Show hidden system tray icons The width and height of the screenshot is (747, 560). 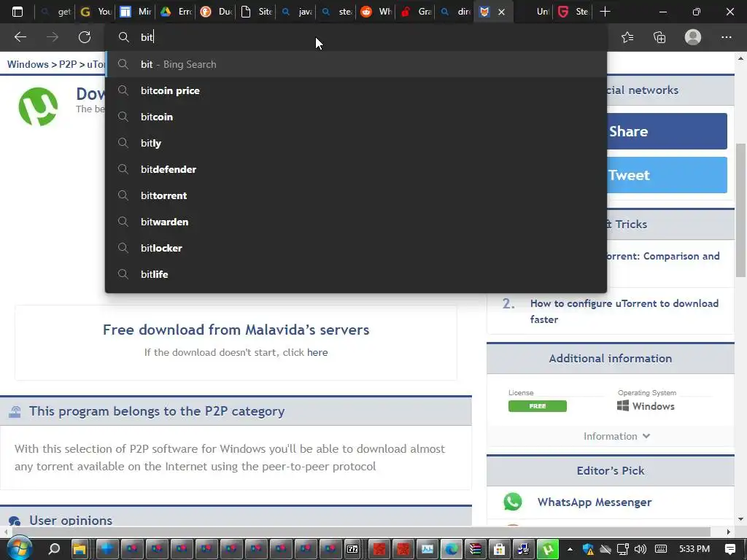pos(570,549)
